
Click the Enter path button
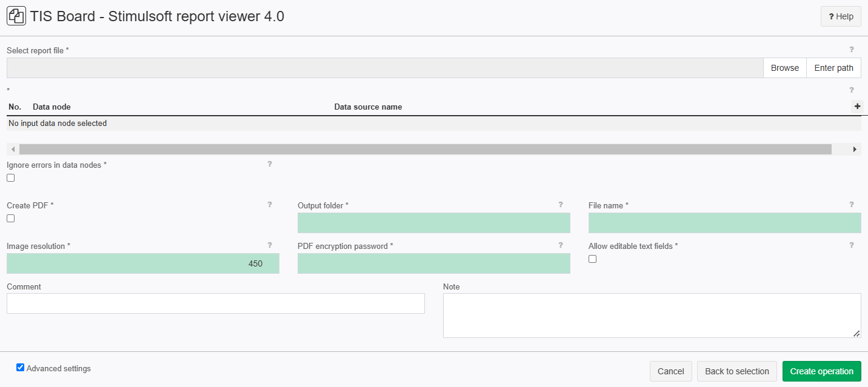pyautogui.click(x=833, y=68)
